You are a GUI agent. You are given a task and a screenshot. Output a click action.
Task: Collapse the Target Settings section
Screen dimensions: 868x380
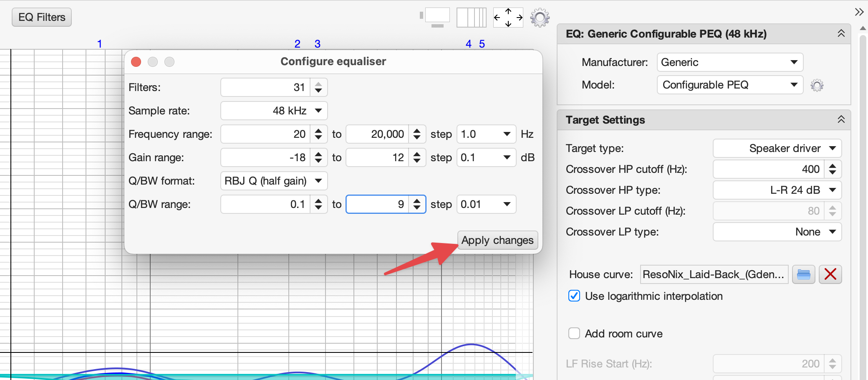[x=841, y=120]
